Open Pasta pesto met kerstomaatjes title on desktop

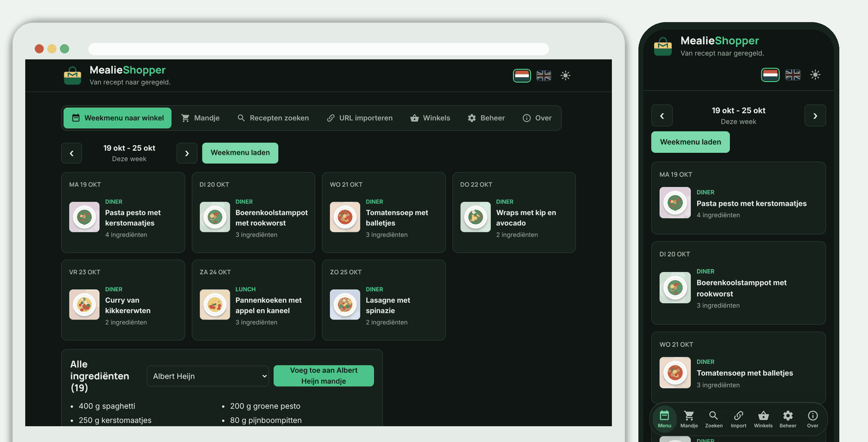point(133,218)
